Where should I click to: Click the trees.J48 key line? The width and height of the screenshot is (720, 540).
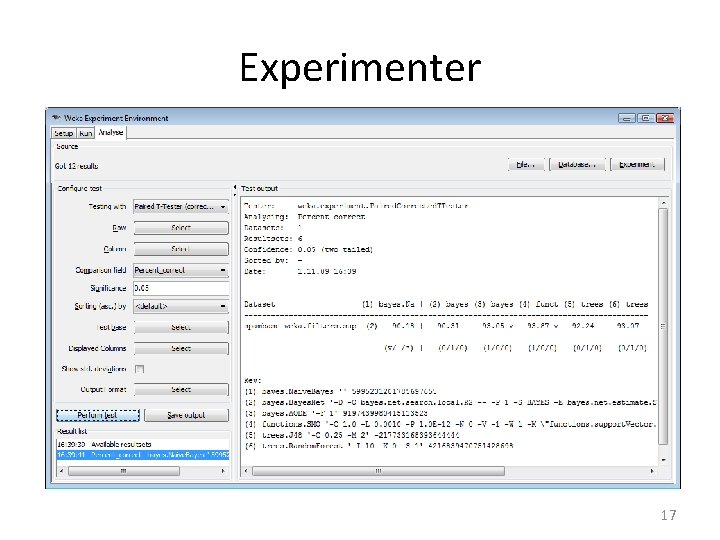pyautogui.click(x=352, y=435)
